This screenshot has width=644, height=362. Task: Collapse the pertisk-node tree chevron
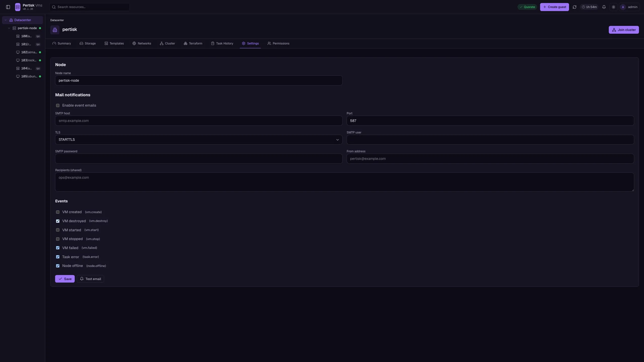[x=9, y=28]
